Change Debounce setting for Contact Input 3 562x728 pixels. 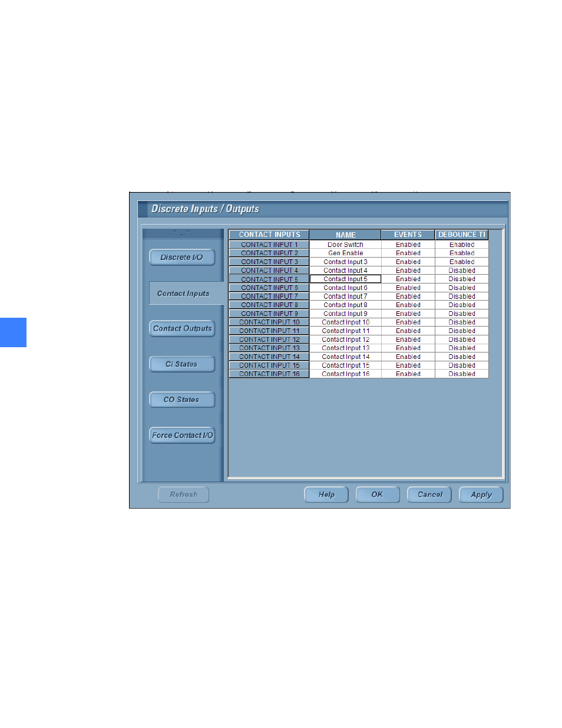pos(462,262)
